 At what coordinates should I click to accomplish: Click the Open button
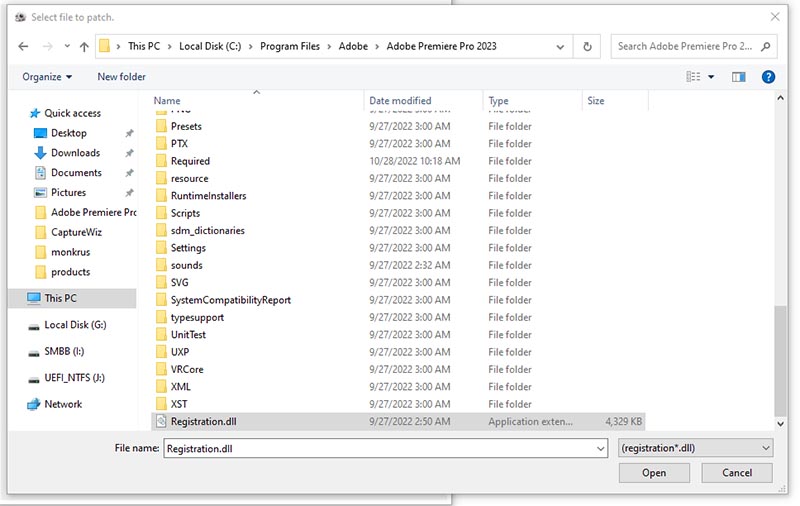(654, 473)
